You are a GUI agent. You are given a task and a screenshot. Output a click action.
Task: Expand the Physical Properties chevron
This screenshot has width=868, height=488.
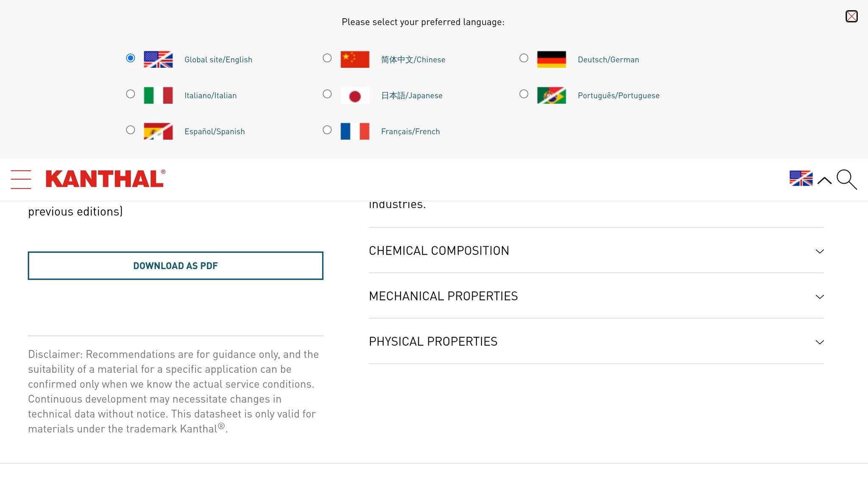[820, 342]
